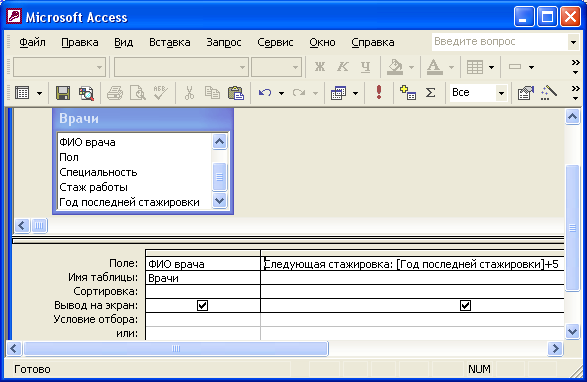Uncheck Show box under Следующая стажировка column
Screen dimensions: 587x382
coord(465,306)
